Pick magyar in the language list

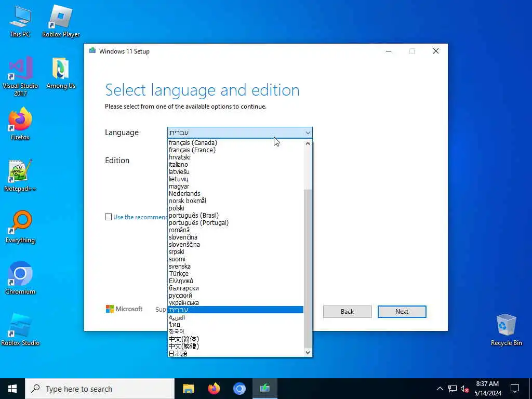235,187
